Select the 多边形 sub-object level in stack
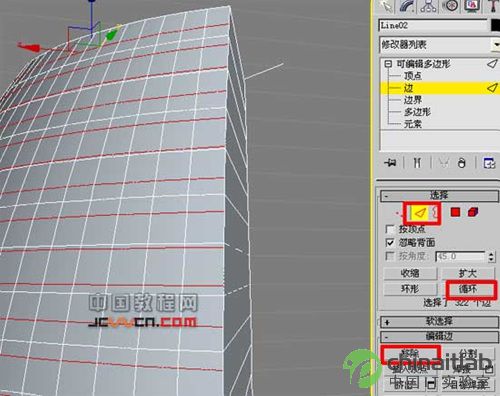Screen dimensions: 500x396 pos(417,112)
